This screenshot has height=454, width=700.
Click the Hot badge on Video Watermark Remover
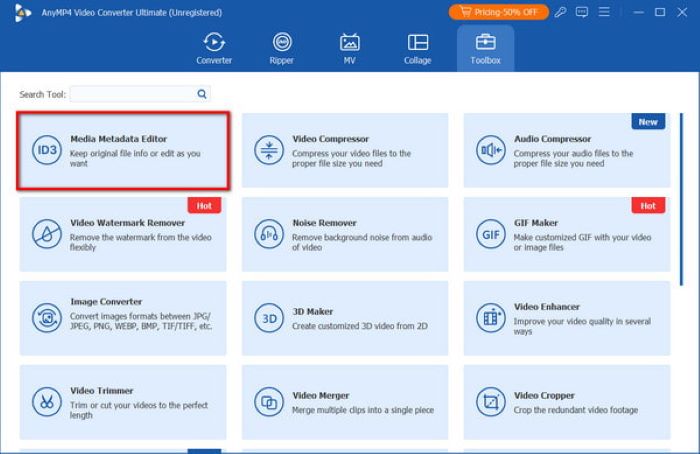[204, 206]
